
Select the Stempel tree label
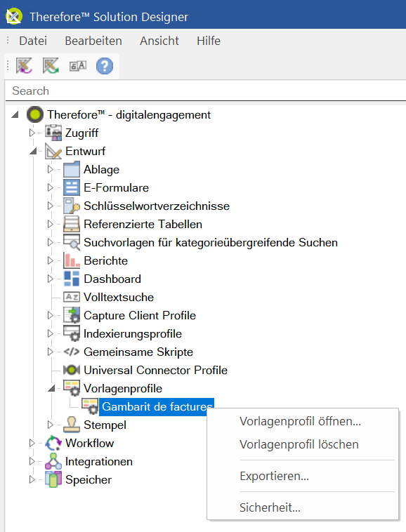coord(105,425)
